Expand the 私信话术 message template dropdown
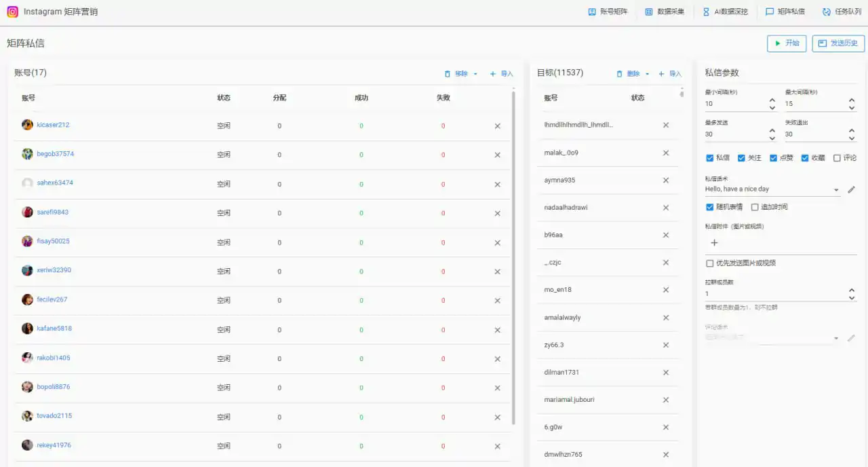Image resolution: width=868 pixels, height=467 pixels. 835,190
